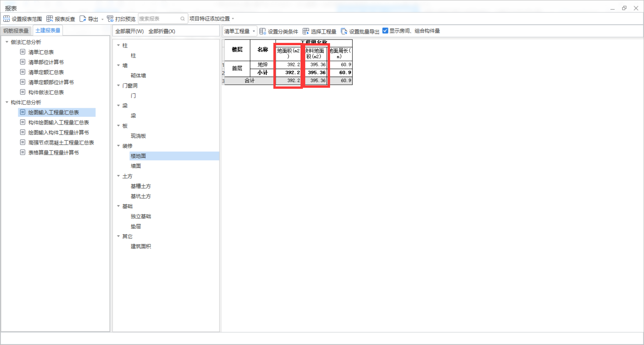Click the 清单汇总表 report icon
Image resolution: width=644 pixels, height=345 pixels.
coord(22,52)
